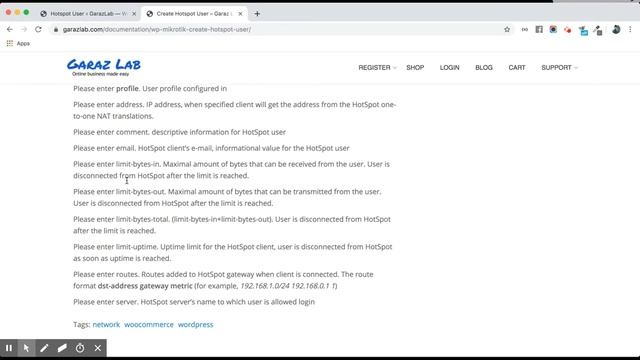Click the timer icon in recorder bar
The height and width of the screenshot is (360, 640).
[80, 348]
